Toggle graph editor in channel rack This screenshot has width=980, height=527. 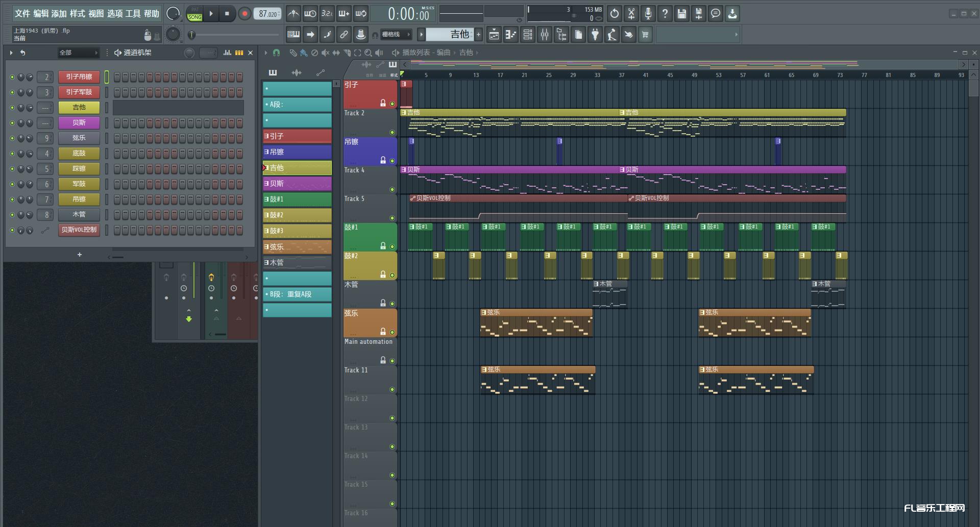tap(228, 53)
